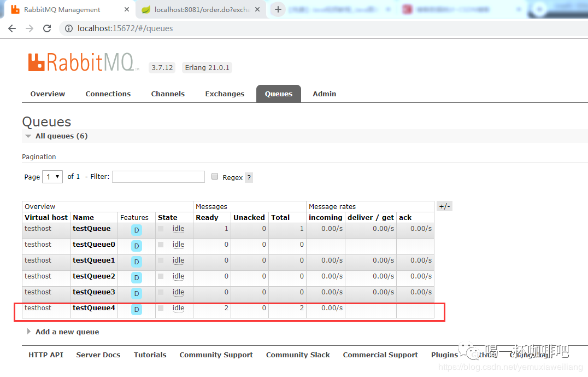The width and height of the screenshot is (588, 377).
Task: Open the Server Docs footer link
Action: [x=98, y=355]
